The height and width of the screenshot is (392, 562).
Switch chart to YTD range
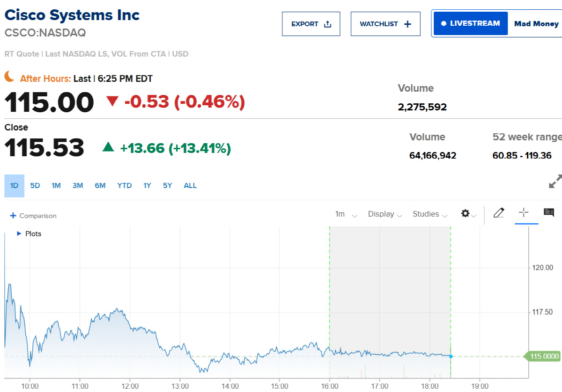pos(125,186)
